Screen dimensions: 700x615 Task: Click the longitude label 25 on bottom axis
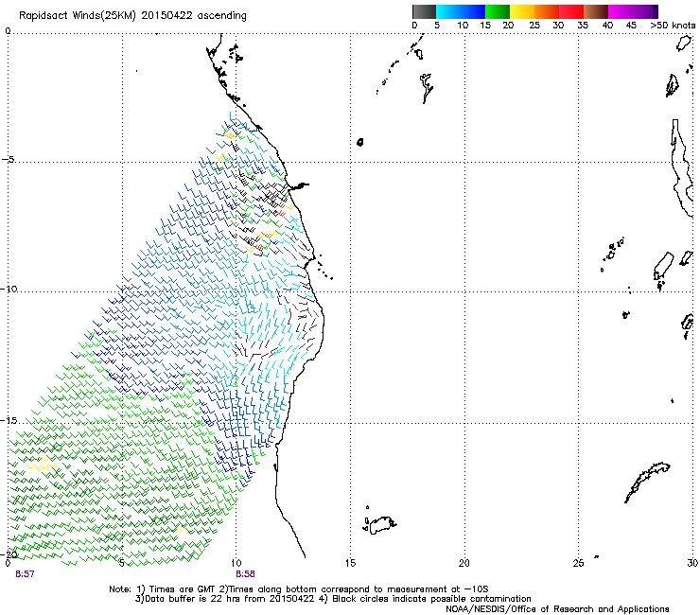[578, 563]
